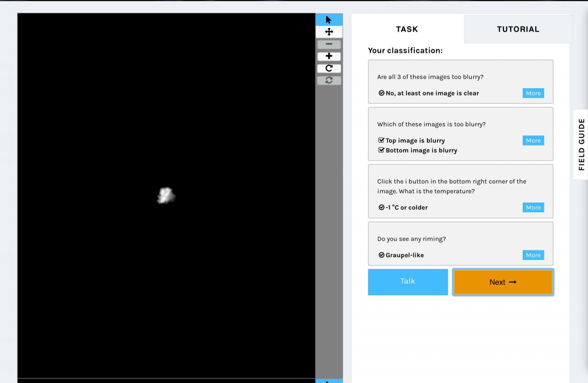Click the white snowflake particle in the image

coord(166,196)
